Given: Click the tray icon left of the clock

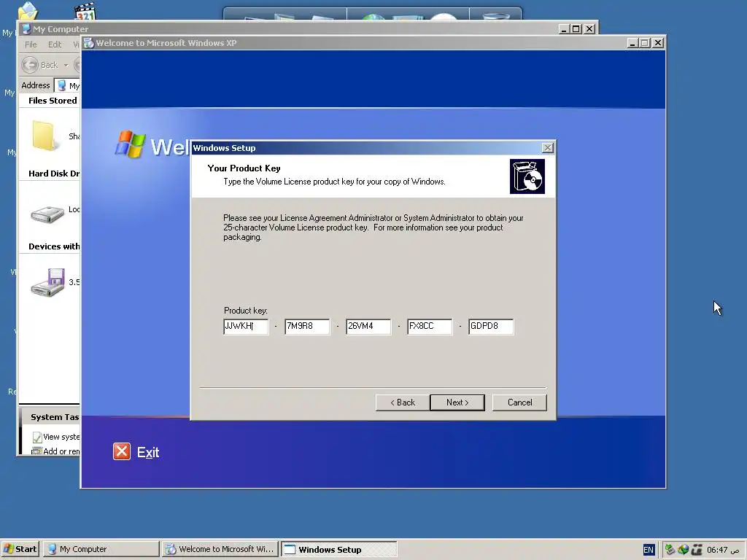Looking at the screenshot, I should [697, 550].
